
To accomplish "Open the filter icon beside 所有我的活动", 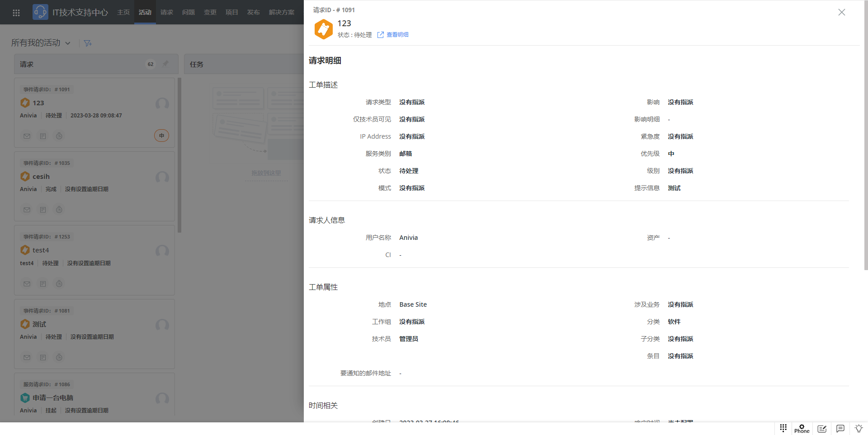I will coord(88,43).
